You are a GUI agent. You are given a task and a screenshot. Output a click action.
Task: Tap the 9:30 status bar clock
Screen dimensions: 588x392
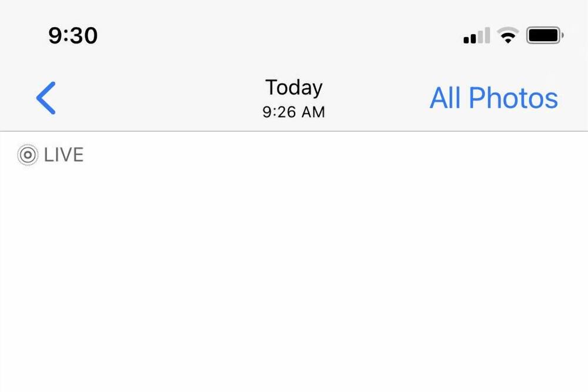click(x=73, y=36)
